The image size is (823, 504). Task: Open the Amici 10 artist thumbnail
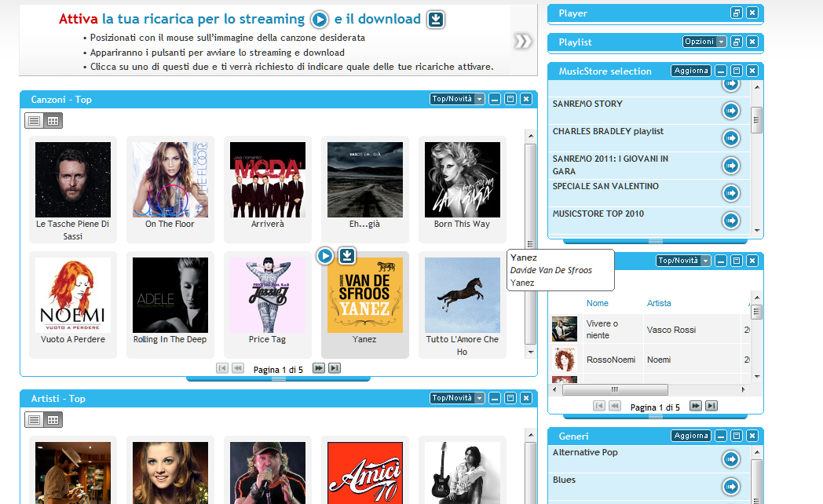[x=365, y=473]
